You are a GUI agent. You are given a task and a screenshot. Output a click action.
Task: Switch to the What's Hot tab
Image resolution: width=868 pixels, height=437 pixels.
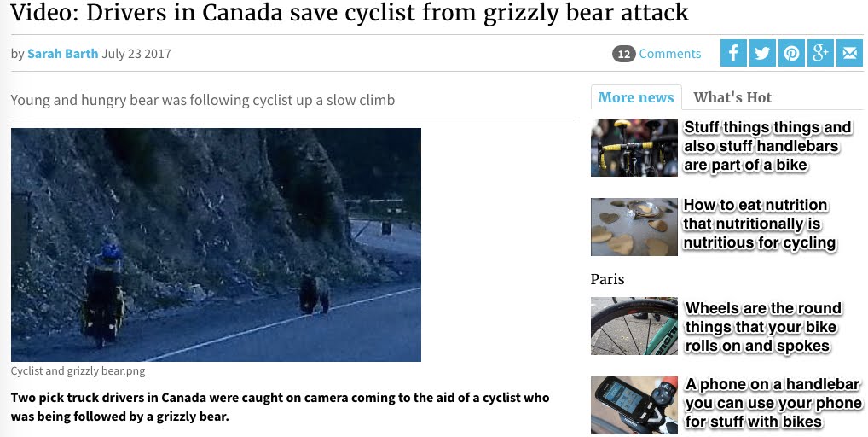(732, 97)
